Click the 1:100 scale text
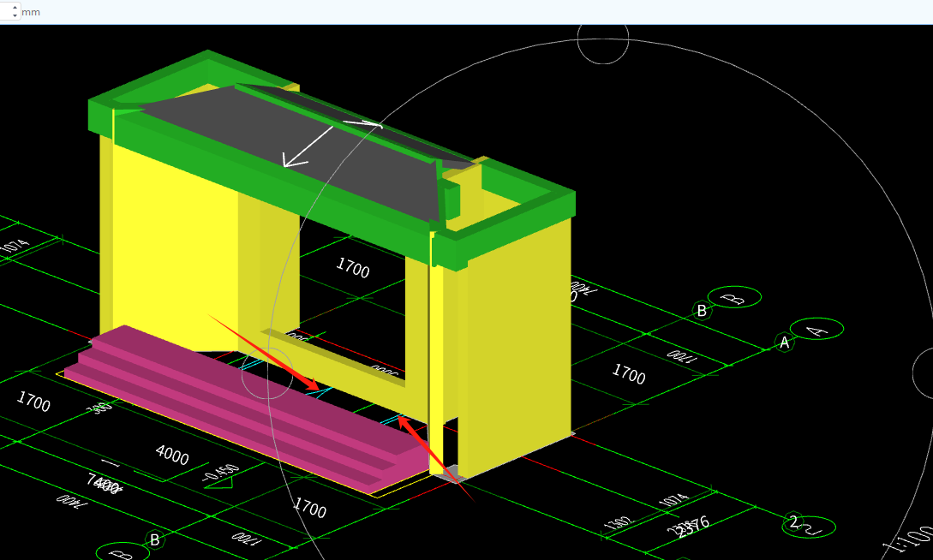This screenshot has height=560, width=933. tap(909, 538)
